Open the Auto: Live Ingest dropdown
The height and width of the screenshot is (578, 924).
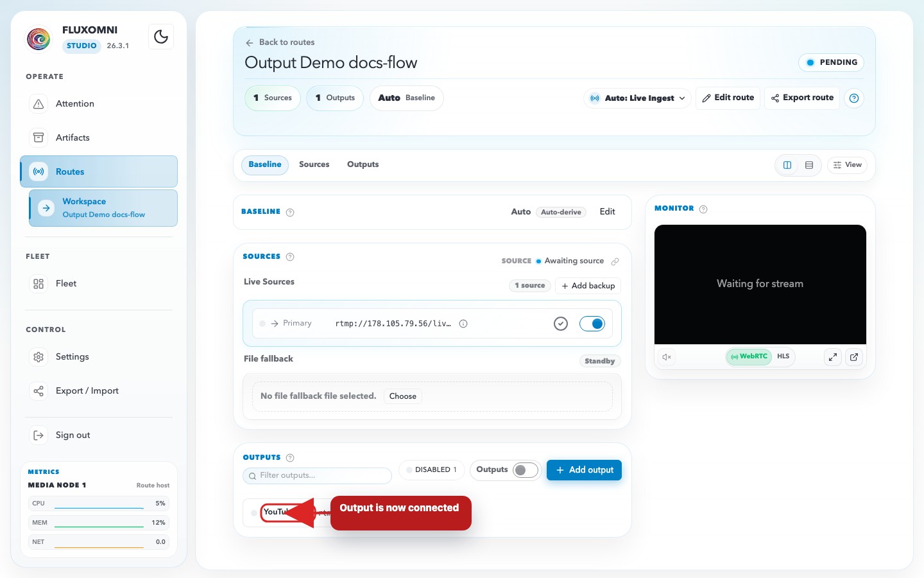pyautogui.click(x=637, y=98)
